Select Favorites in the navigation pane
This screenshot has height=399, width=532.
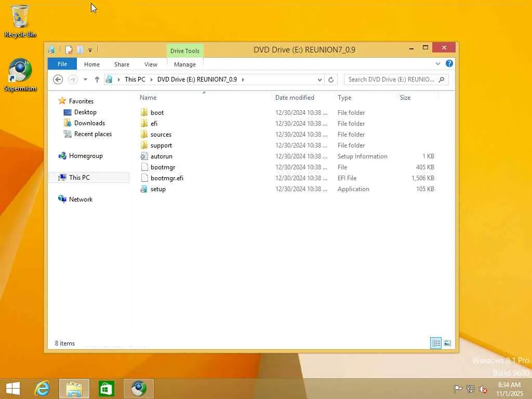[x=81, y=101]
